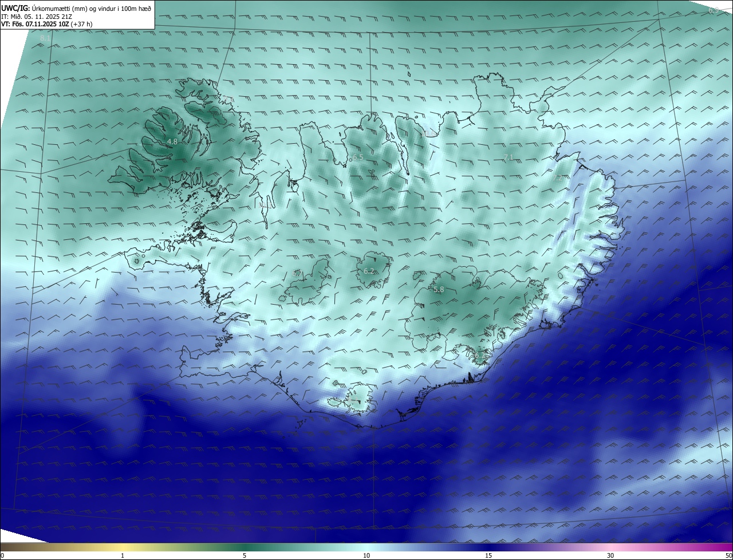Click the 50 tick label on the colour scale
The height and width of the screenshot is (560, 733).
pos(728,555)
